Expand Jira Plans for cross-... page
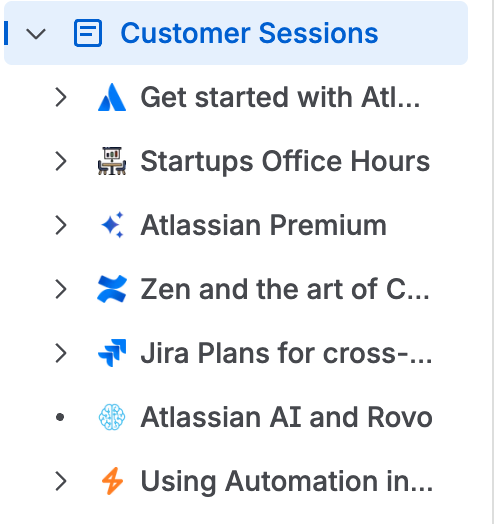The height and width of the screenshot is (524, 494). 61,353
